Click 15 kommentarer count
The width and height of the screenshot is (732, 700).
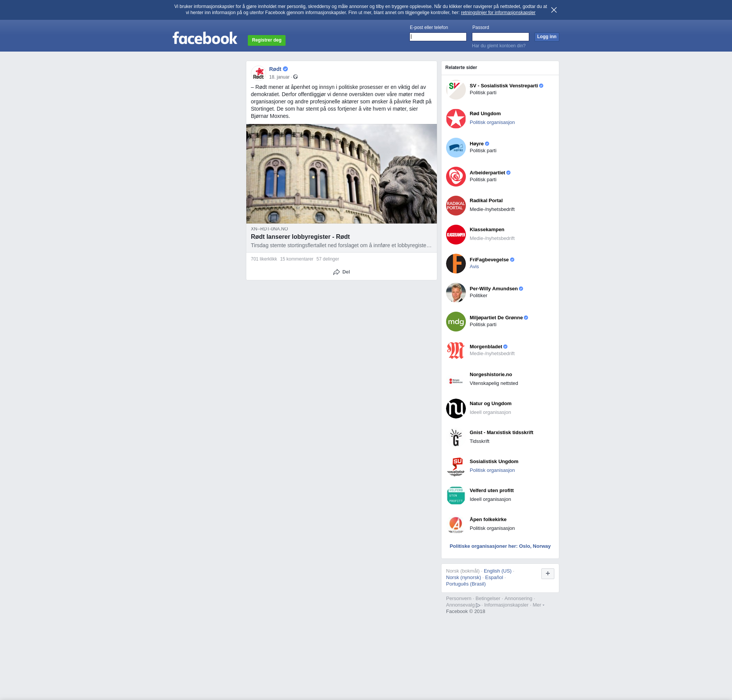(297, 259)
